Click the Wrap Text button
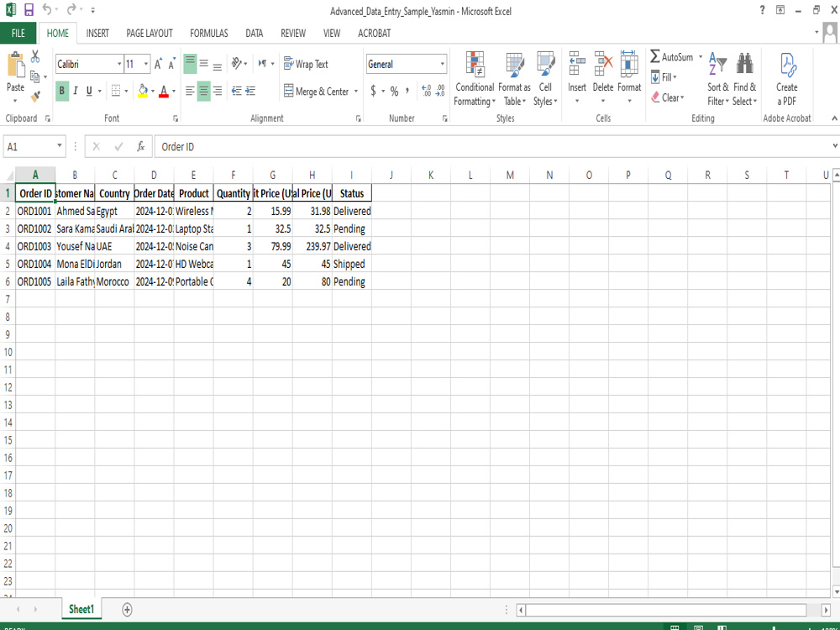The height and width of the screenshot is (630, 840). 306,65
